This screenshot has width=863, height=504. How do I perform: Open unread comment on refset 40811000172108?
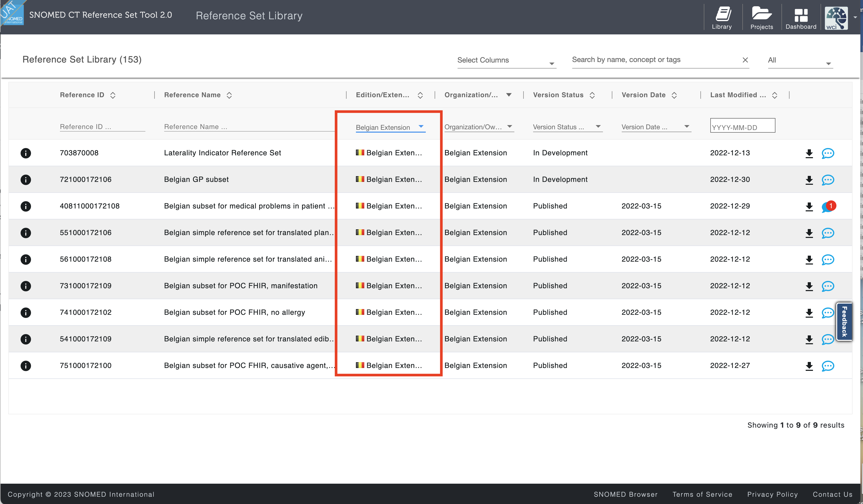(x=828, y=206)
